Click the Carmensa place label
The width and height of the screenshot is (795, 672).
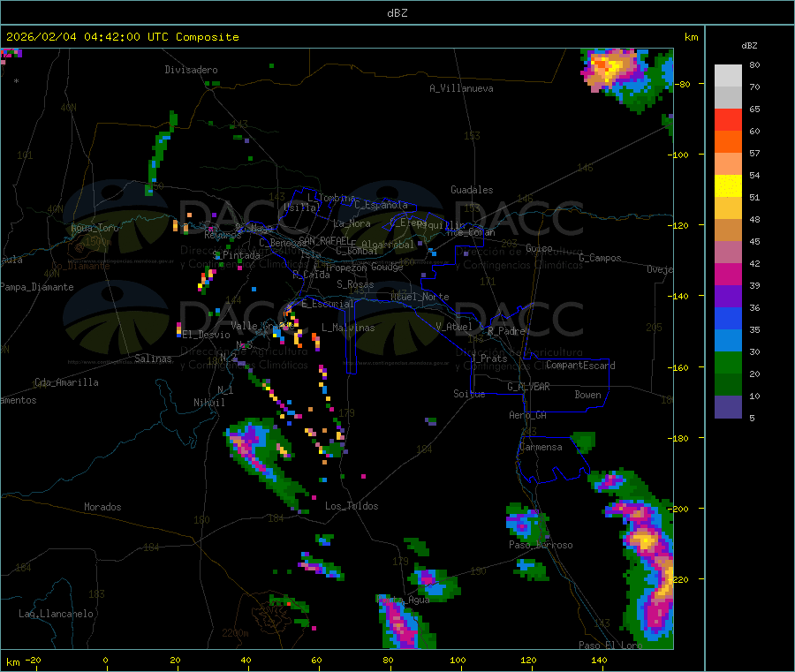pos(541,447)
